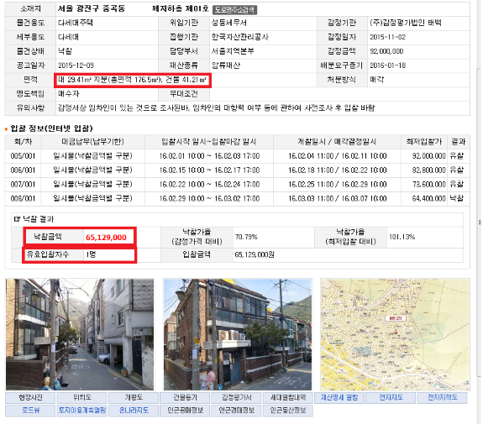Open the 전자지도 link
The height and width of the screenshot is (424, 504).
[391, 398]
